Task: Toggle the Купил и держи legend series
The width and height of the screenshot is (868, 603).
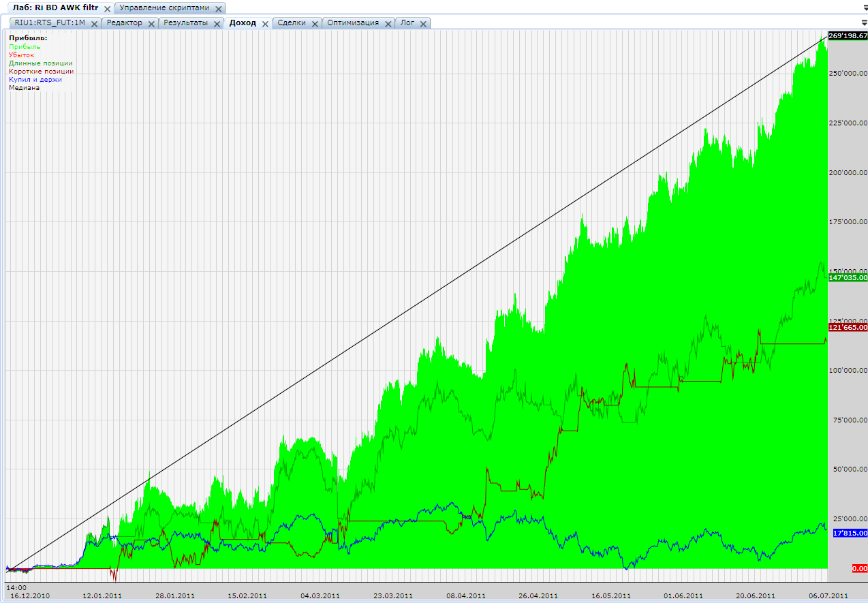Action: (x=35, y=79)
